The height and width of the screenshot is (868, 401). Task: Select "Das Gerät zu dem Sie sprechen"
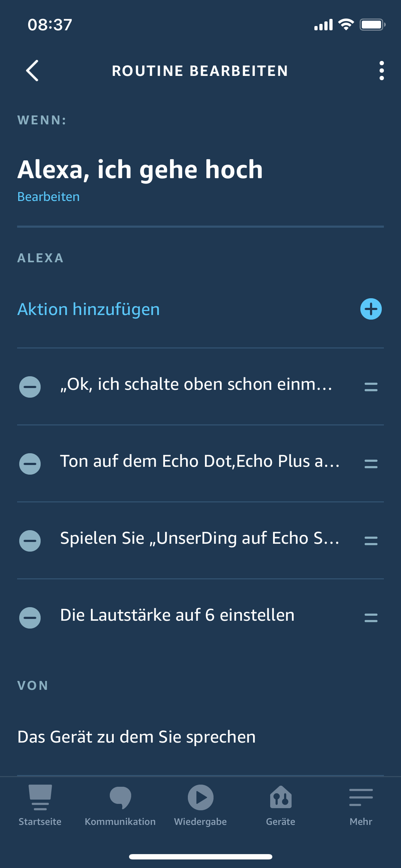[x=137, y=737]
